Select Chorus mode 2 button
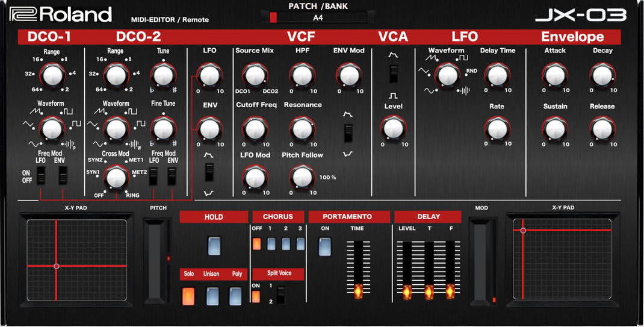The width and height of the screenshot is (644, 327). [286, 244]
